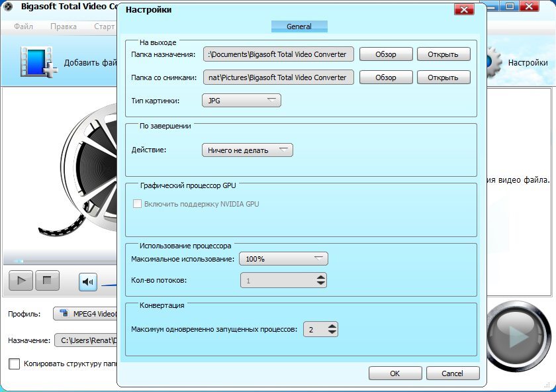Screen dimensions: 556x392
Task: Click Обзор for the destination folder
Action: pos(386,54)
